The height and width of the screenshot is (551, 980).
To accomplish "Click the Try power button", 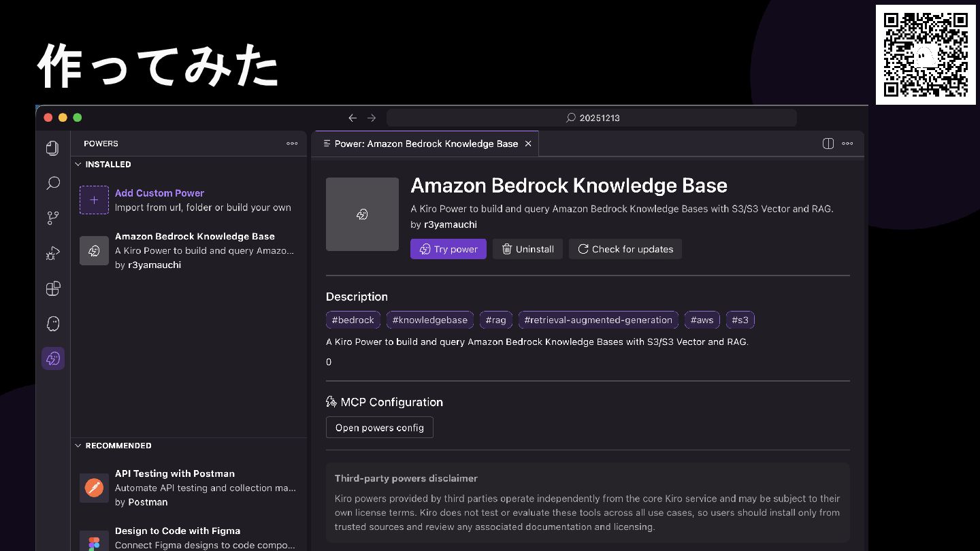I will pos(448,249).
